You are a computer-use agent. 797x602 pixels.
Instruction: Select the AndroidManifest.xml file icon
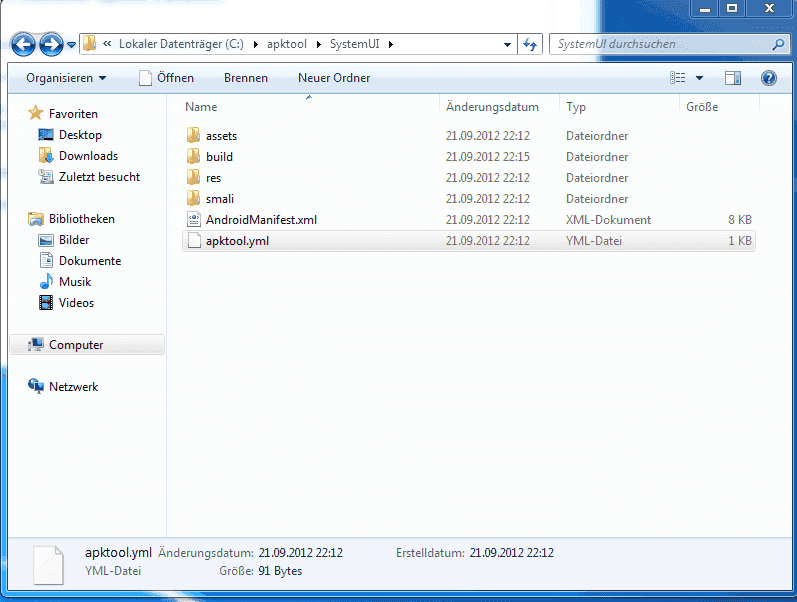tap(194, 219)
